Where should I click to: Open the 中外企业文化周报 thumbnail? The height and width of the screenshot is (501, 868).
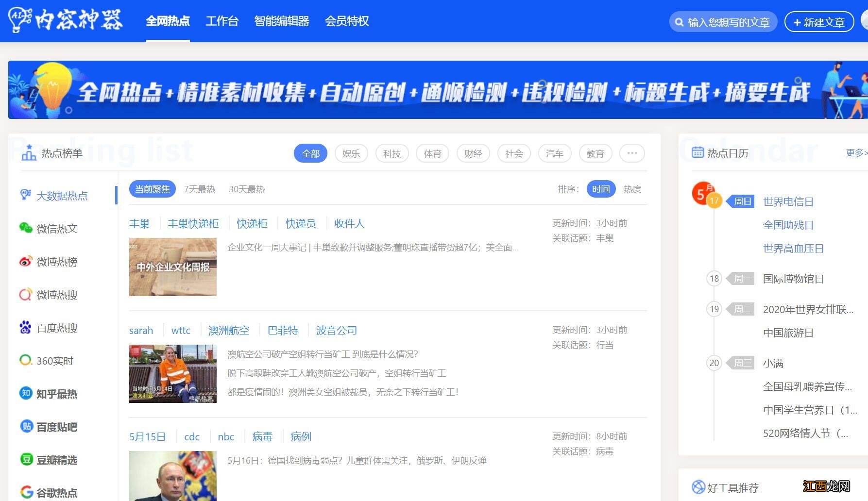(x=173, y=267)
